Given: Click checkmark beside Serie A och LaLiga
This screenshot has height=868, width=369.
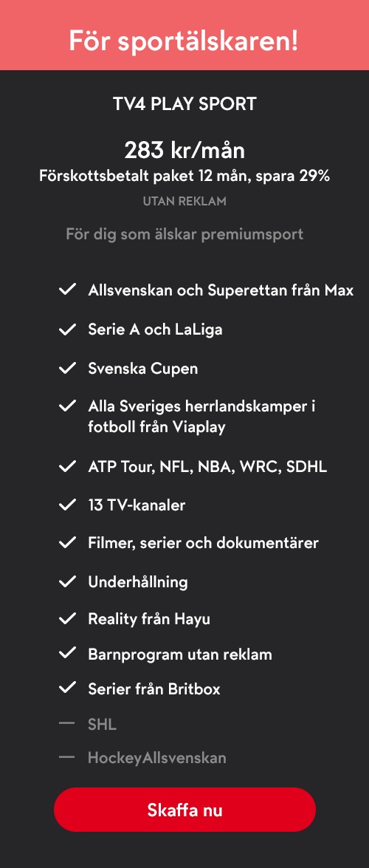Looking at the screenshot, I should click(67, 329).
